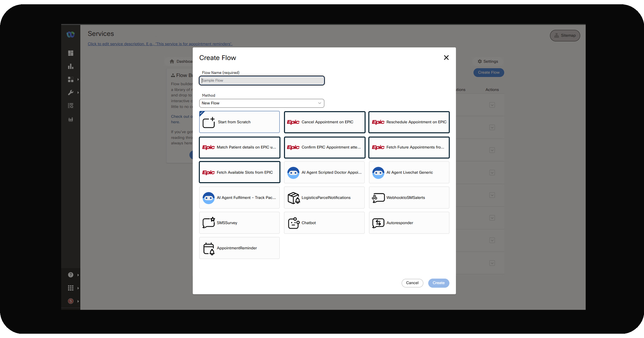Expand the wrench tools sidebar menu
The width and height of the screenshot is (644, 338).
[73, 93]
